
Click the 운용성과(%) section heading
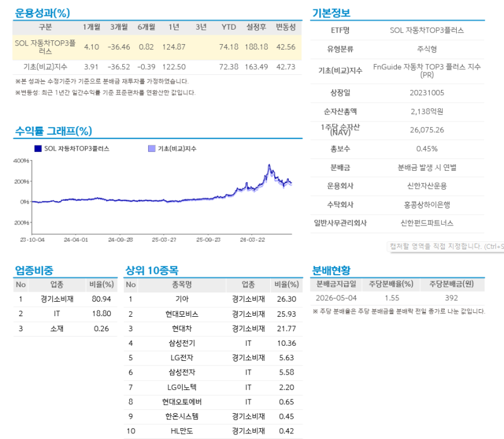[x=42, y=13]
